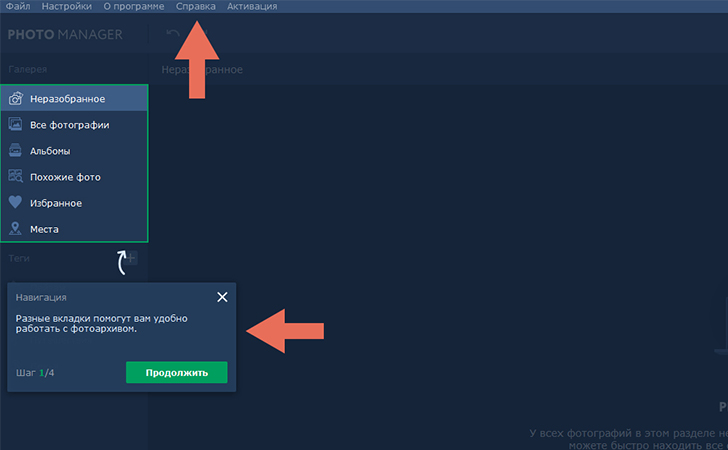Viewport: 728px width, 450px height.
Task: Open the Настройки menu
Action: click(67, 7)
